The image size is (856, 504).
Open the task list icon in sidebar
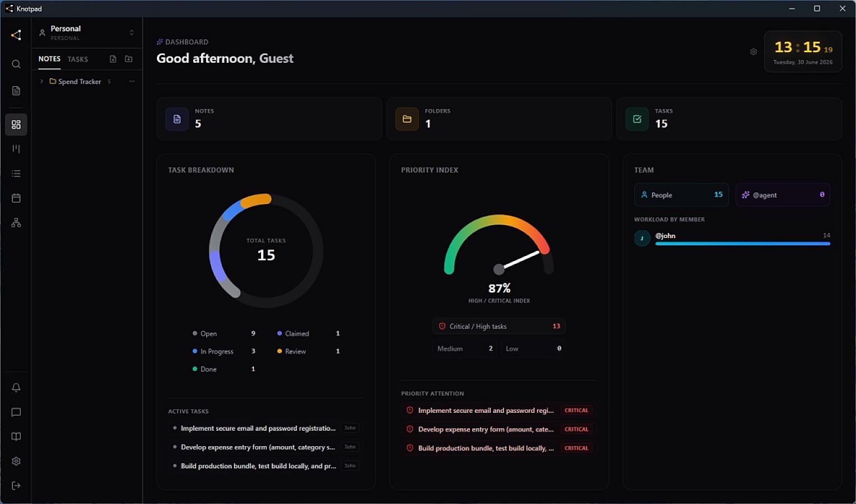coord(16,174)
